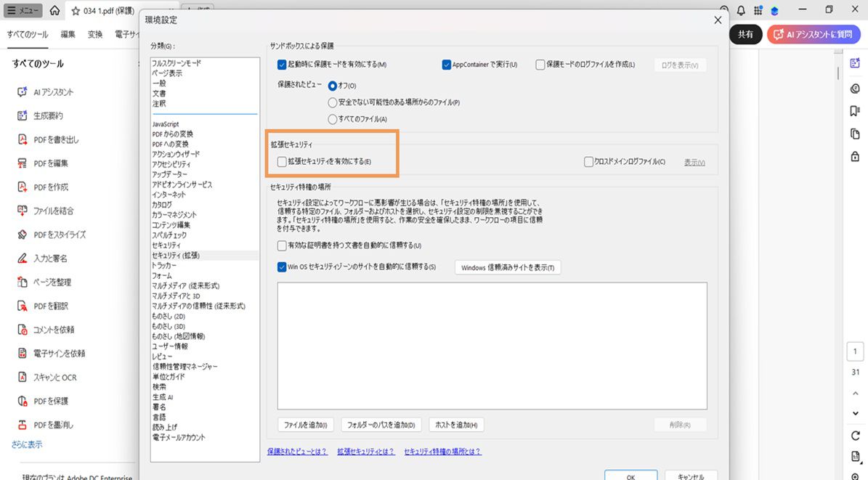Click the コメントを依頼 icon
The height and width of the screenshot is (480, 868).
(x=22, y=330)
